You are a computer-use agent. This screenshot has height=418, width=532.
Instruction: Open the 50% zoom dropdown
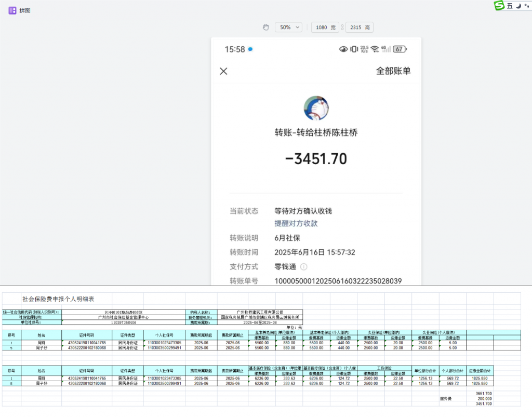[x=288, y=28]
